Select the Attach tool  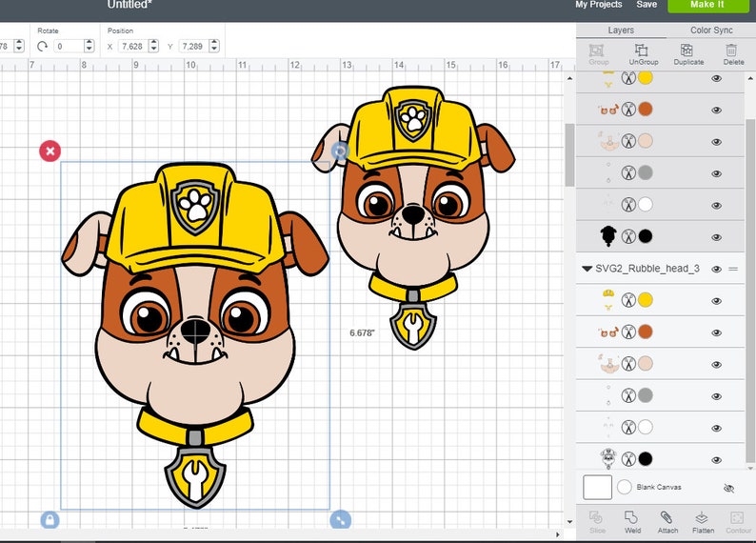point(666,518)
